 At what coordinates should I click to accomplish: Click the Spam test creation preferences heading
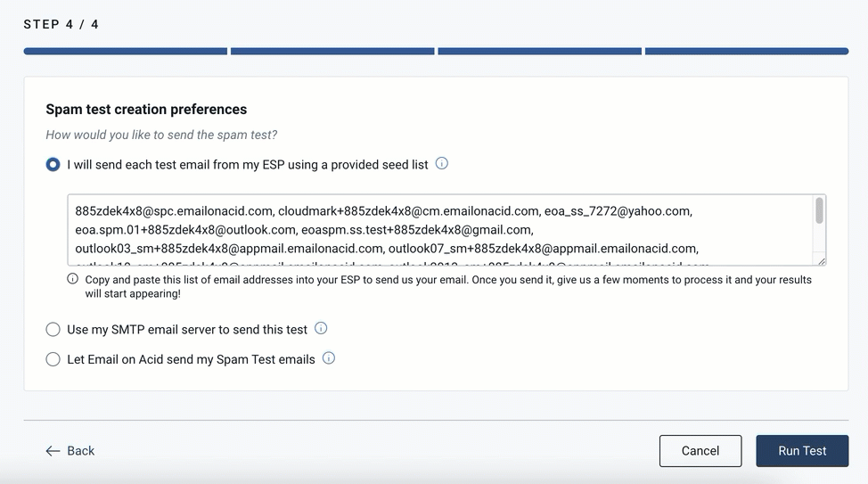pyautogui.click(x=146, y=110)
